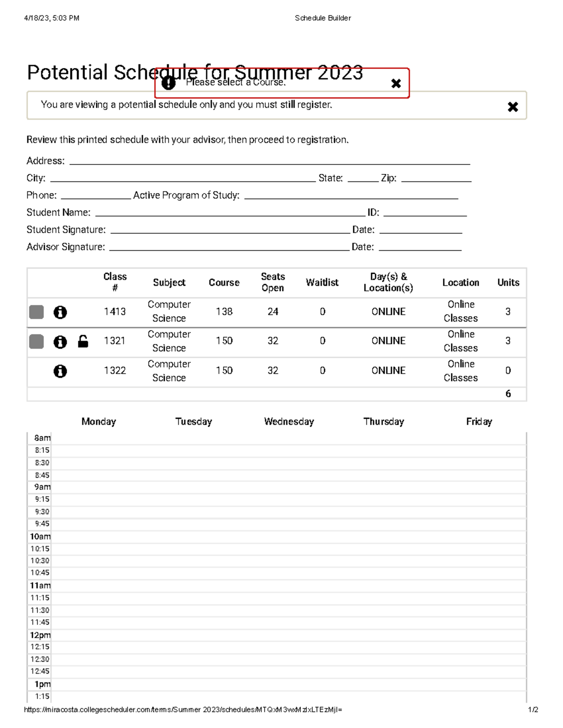Click the gray color swatch for class 1321

(37, 342)
